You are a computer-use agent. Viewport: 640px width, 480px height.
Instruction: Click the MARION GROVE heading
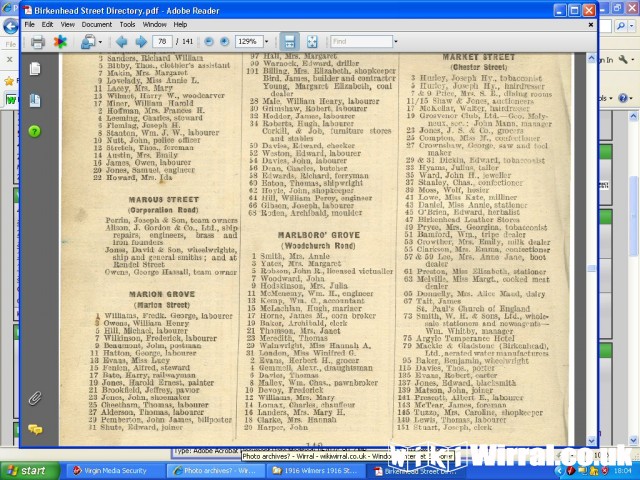162,294
